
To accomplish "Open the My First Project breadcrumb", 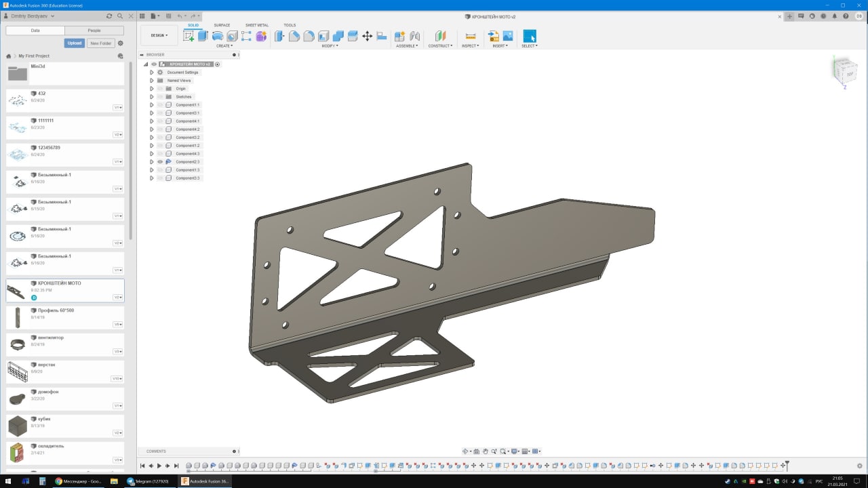I will click(34, 56).
